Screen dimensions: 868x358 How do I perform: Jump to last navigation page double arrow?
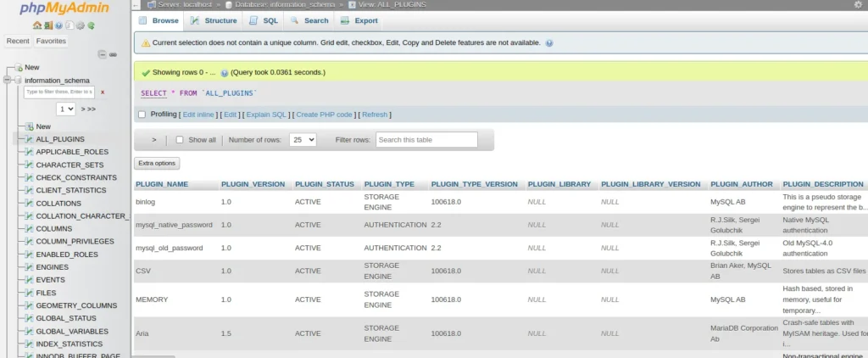tap(92, 109)
